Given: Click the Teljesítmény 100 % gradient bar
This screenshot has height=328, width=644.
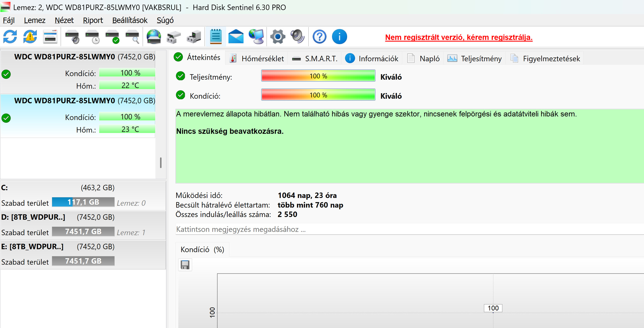Looking at the screenshot, I should [318, 76].
